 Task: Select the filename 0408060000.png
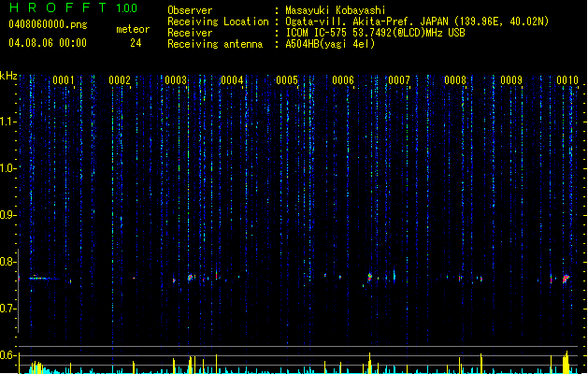click(x=48, y=24)
